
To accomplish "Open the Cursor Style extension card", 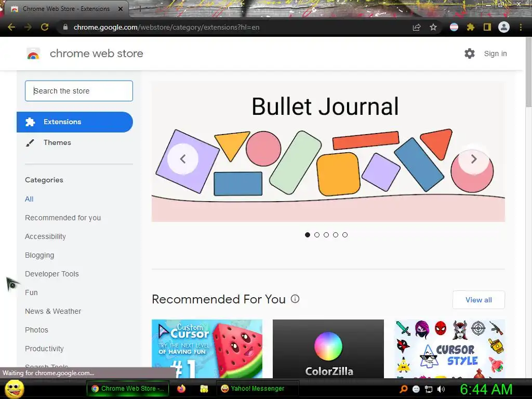I will point(449,349).
